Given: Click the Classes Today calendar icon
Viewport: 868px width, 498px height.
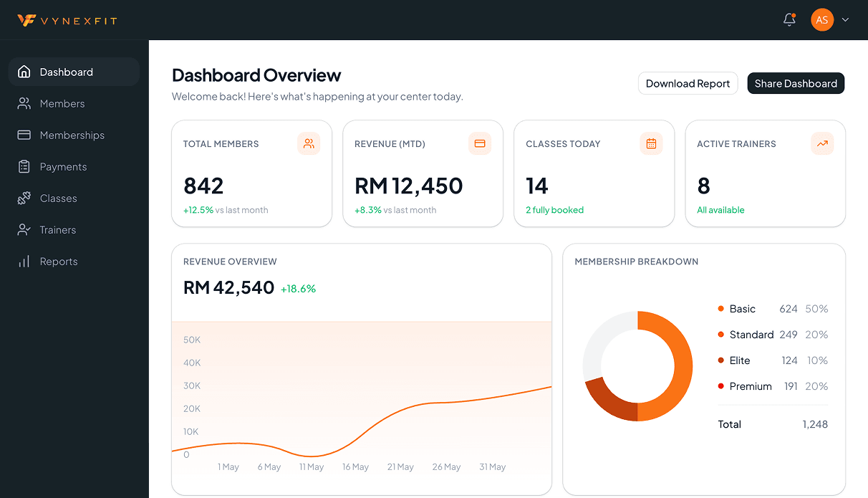Looking at the screenshot, I should click(651, 143).
